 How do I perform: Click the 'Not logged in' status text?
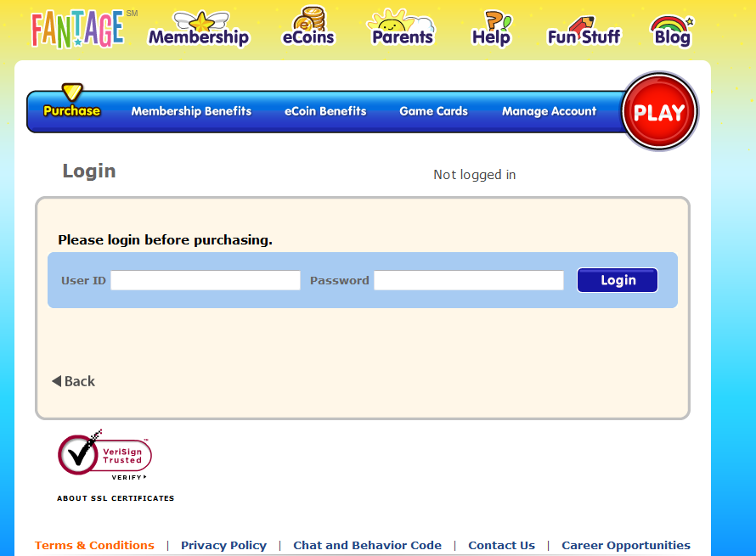475,174
